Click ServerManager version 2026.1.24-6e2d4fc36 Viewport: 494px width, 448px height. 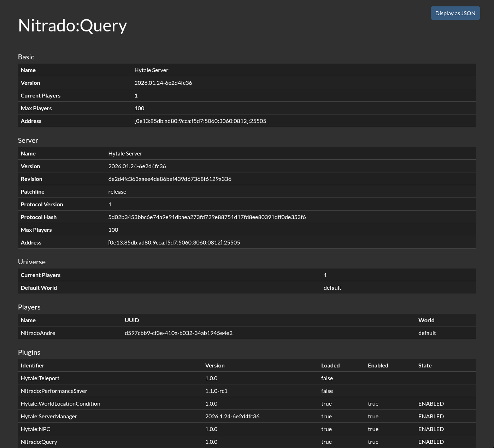point(232,416)
